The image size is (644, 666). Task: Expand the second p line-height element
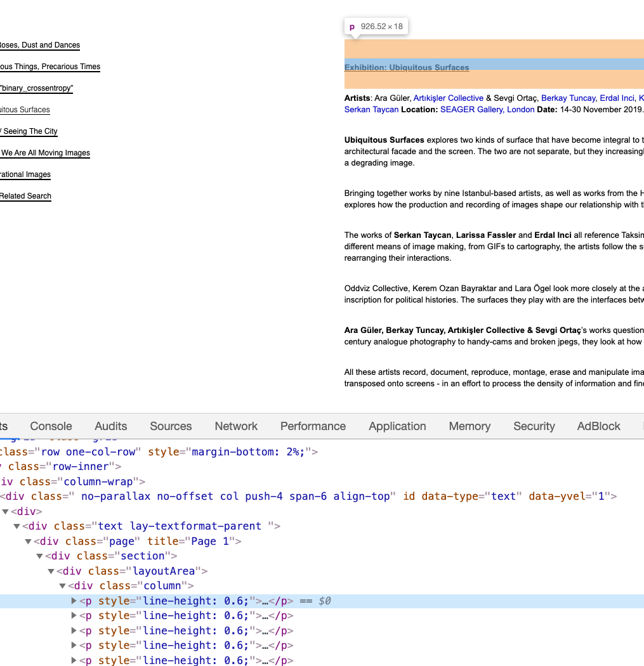point(74,615)
